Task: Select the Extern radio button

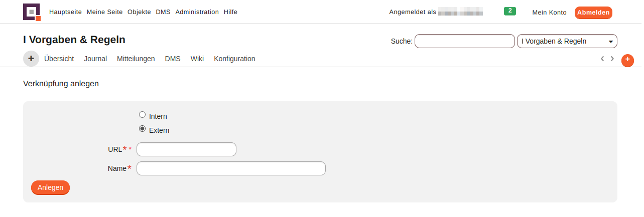Action: pyautogui.click(x=143, y=129)
